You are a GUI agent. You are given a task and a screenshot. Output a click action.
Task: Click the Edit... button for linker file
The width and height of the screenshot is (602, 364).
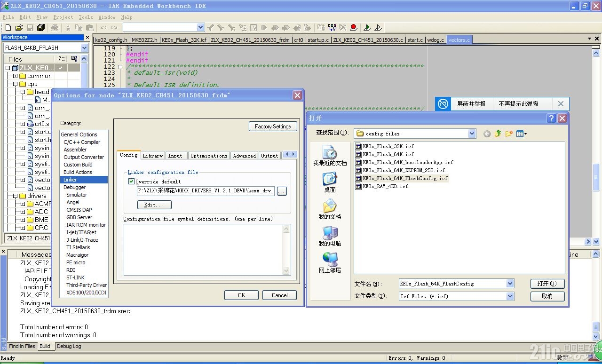point(154,205)
